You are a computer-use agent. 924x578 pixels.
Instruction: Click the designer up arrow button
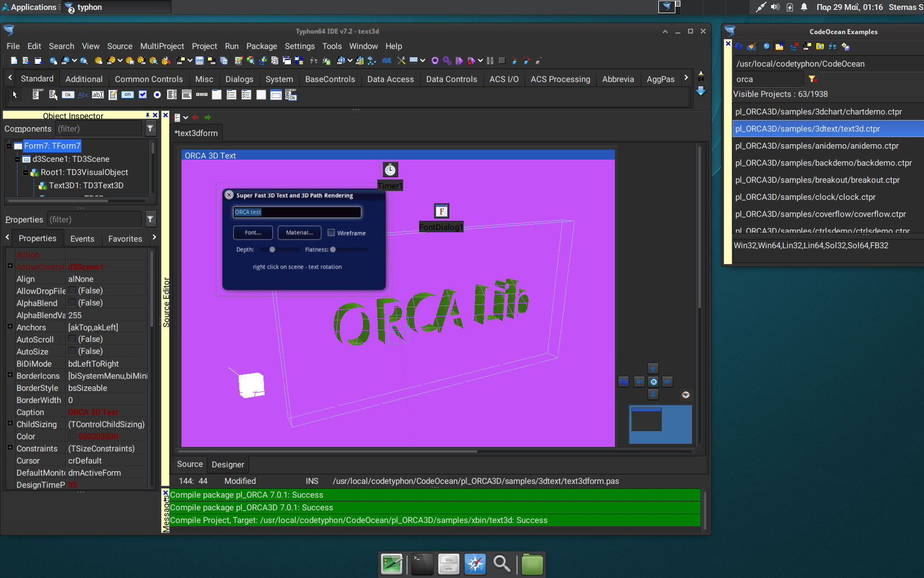click(x=653, y=368)
